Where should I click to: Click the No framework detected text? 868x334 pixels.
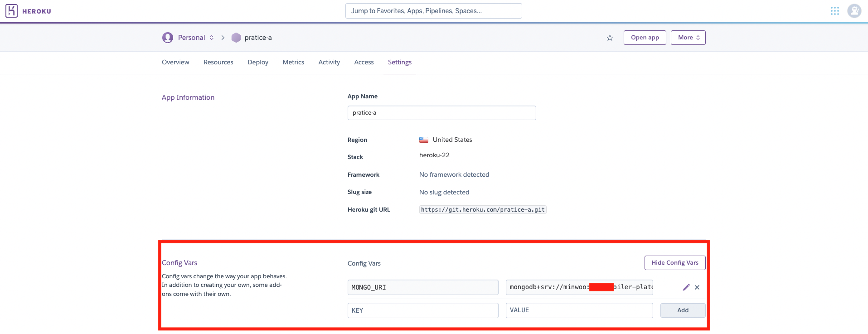click(454, 174)
